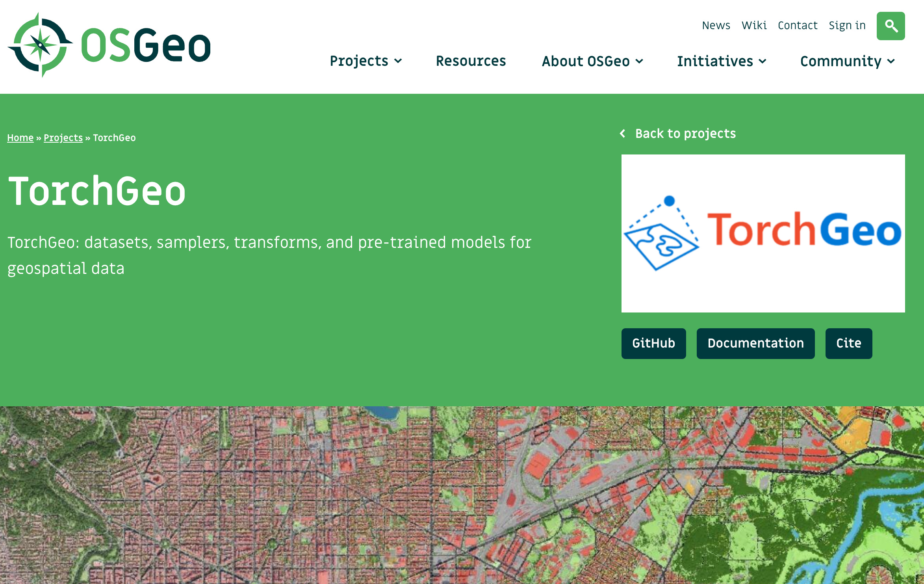Expand the About OSGeo dropdown chevron
Image resolution: width=924 pixels, height=584 pixels.
pyautogui.click(x=640, y=61)
